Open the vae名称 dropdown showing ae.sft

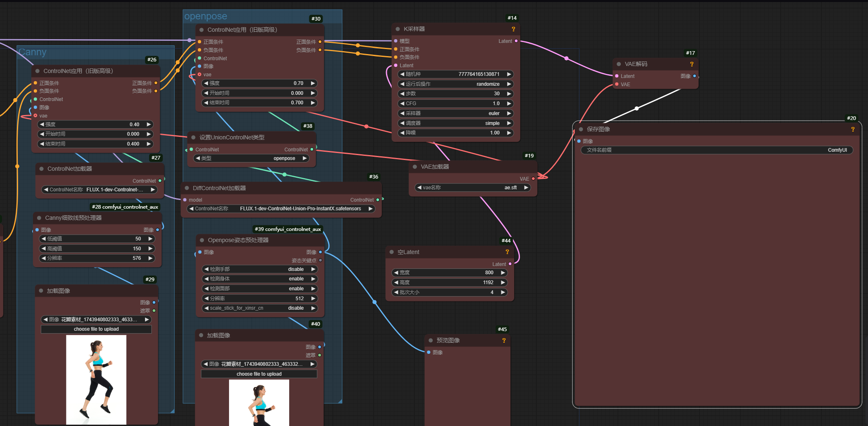(x=472, y=187)
